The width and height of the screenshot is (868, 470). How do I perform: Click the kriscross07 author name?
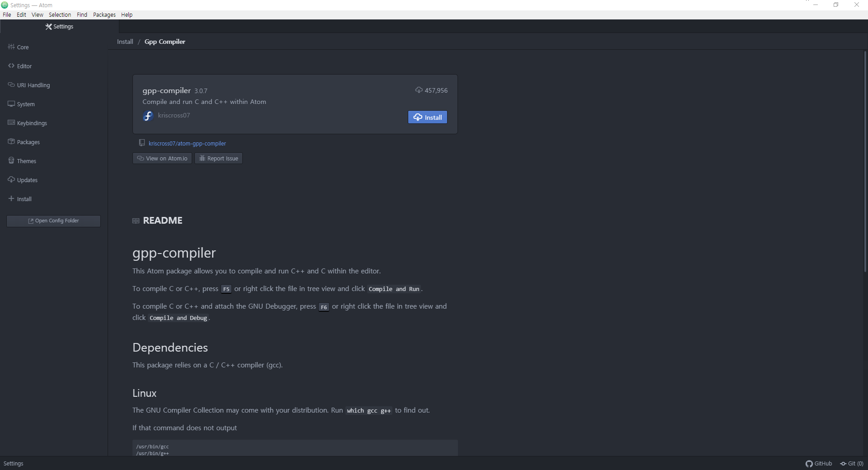coord(174,115)
